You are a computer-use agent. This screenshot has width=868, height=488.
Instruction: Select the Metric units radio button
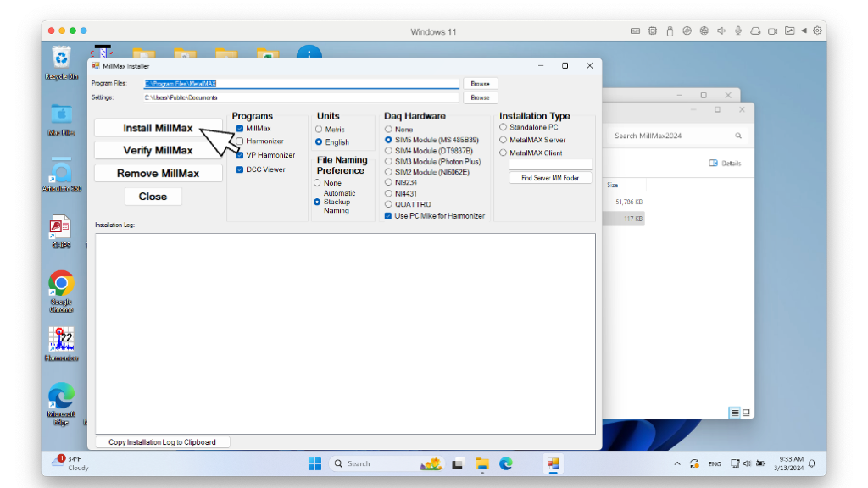(319, 129)
